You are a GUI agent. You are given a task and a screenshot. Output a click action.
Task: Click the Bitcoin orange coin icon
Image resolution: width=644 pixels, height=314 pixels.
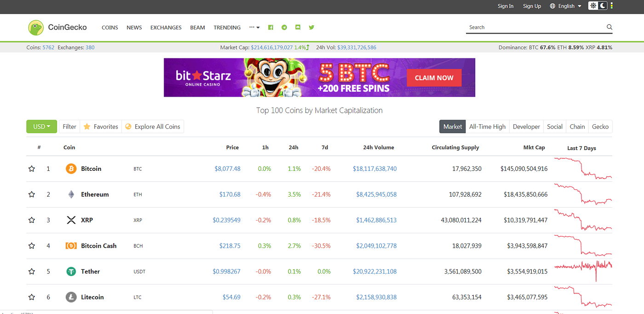[x=71, y=169]
